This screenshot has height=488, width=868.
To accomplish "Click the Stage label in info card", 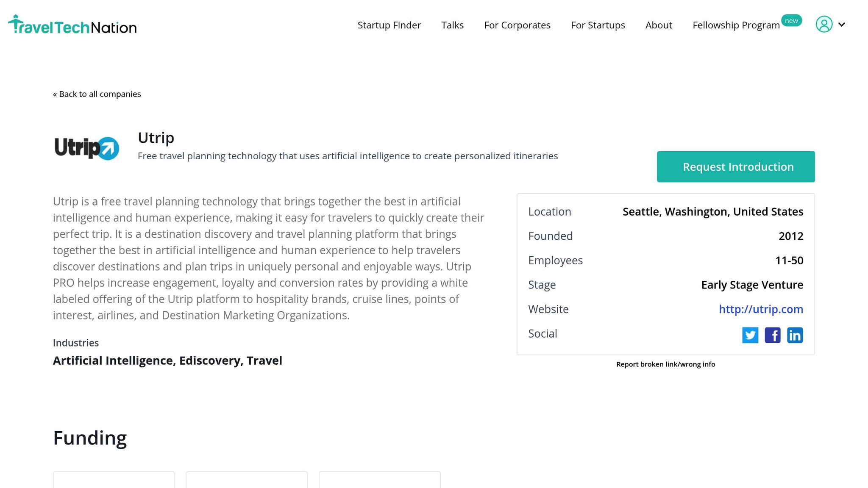I will tap(542, 285).
